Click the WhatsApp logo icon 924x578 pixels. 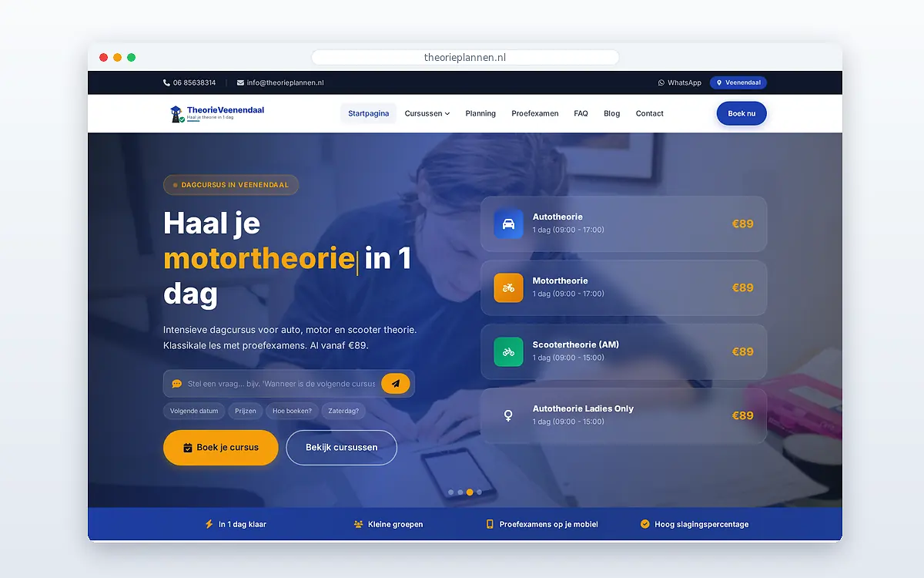tap(661, 82)
